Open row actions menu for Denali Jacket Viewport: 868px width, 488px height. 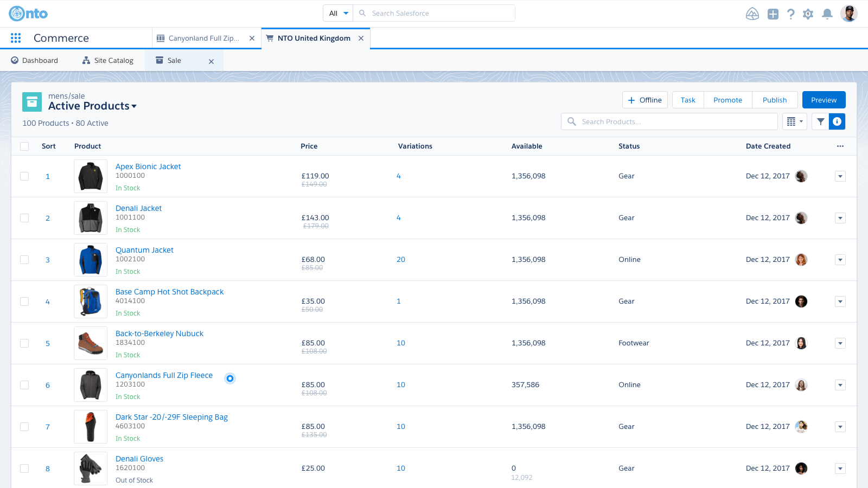(x=840, y=218)
